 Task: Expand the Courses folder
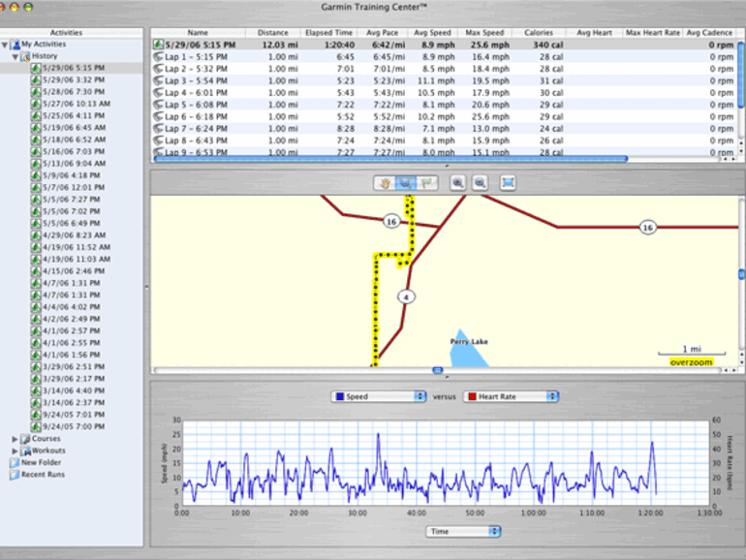tap(15, 439)
